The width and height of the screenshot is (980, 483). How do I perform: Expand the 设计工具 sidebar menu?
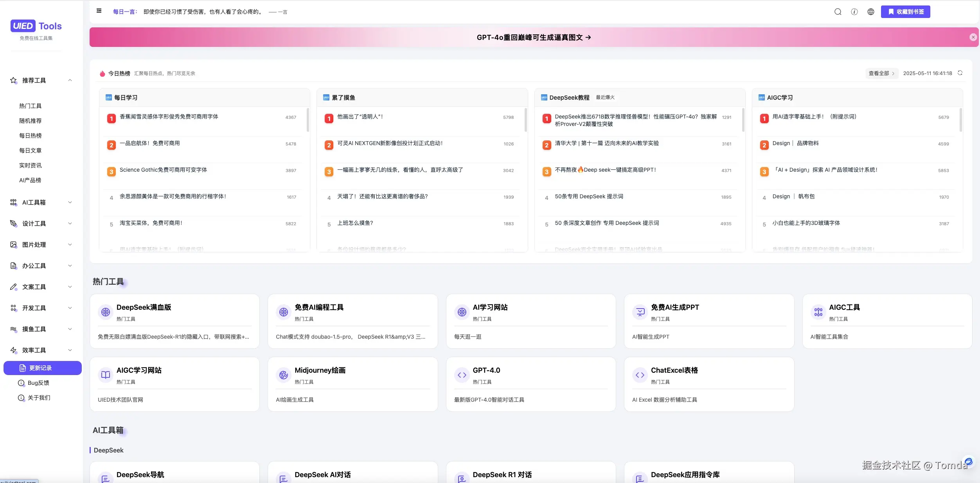[70, 223]
